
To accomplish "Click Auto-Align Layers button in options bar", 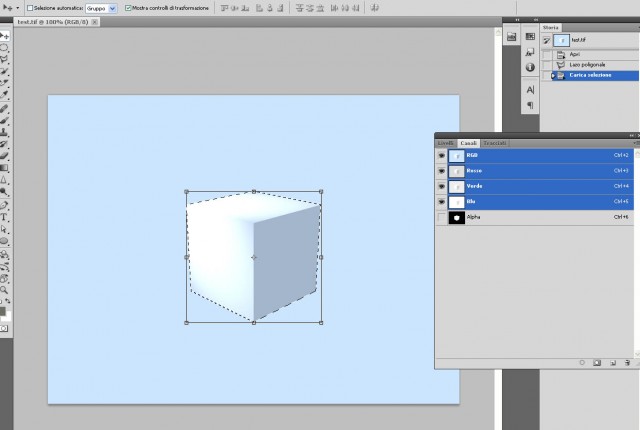I will [374, 8].
